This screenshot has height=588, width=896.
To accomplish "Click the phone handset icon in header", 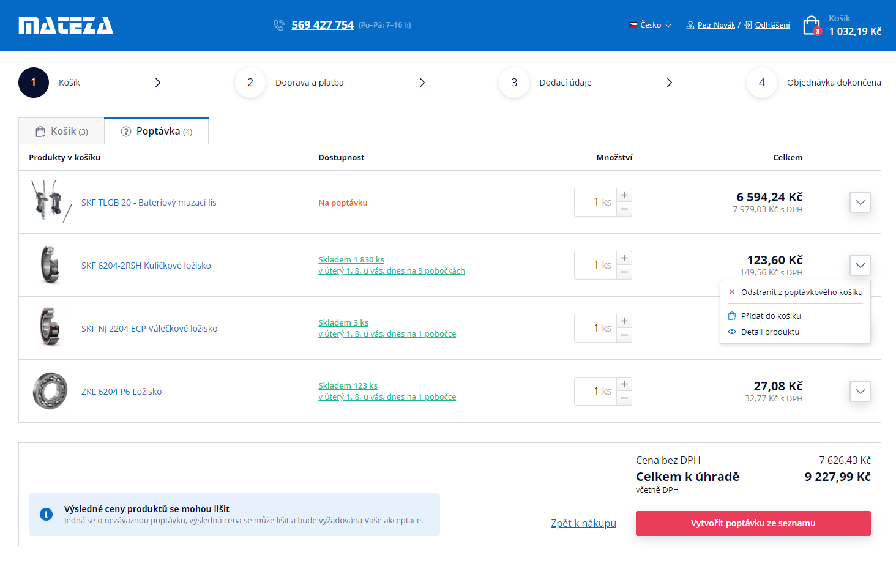I will [x=279, y=25].
